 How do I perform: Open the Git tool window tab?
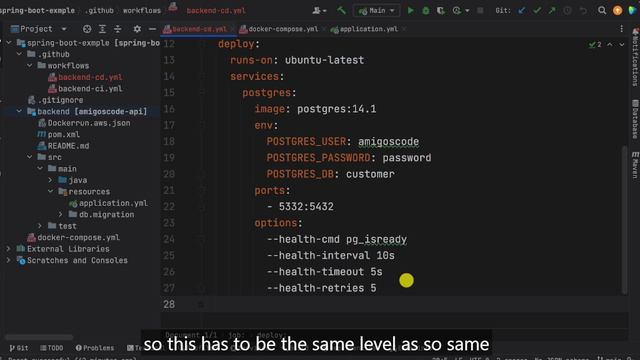(19, 348)
